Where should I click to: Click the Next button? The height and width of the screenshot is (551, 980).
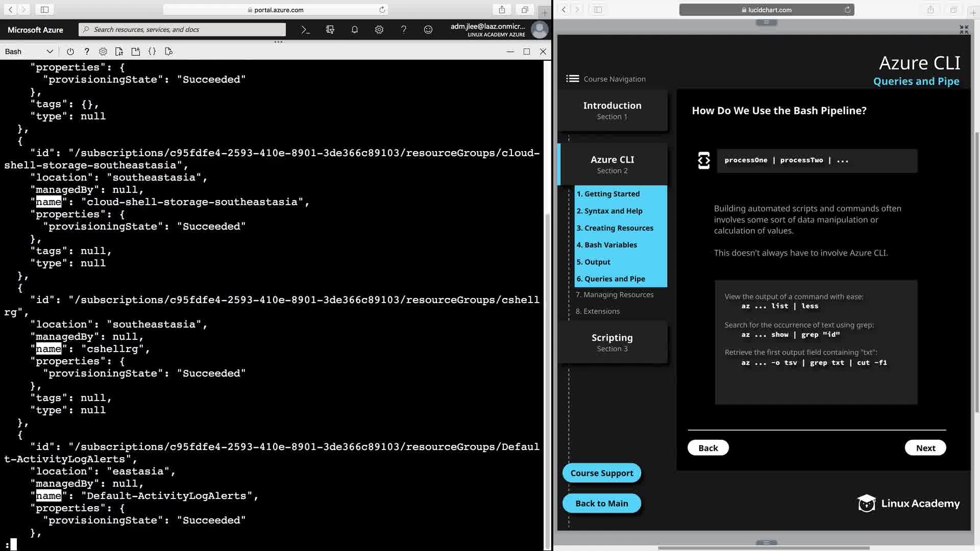point(925,448)
